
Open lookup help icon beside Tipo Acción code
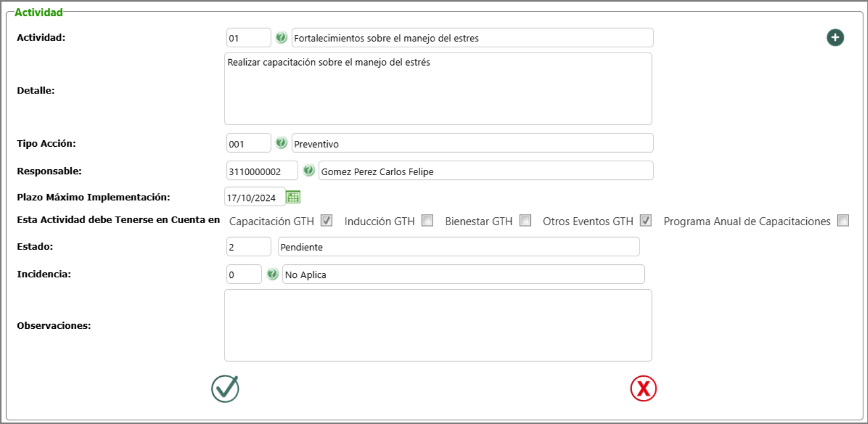[281, 143]
